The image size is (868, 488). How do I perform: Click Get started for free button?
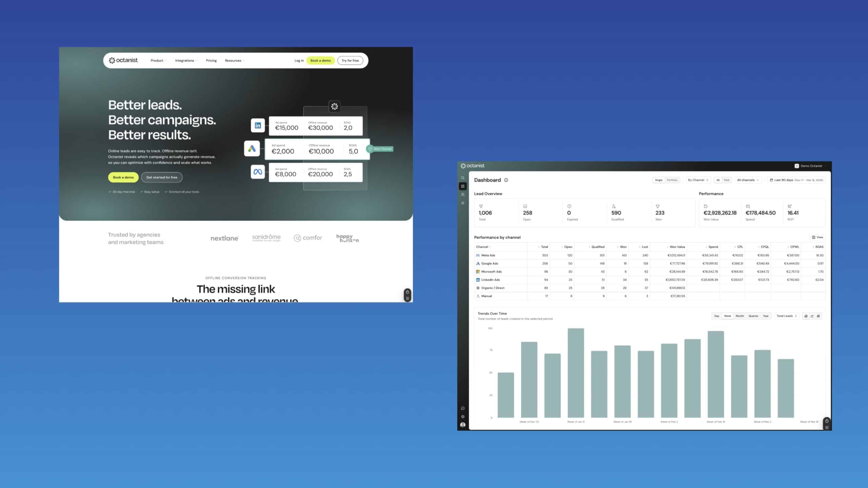pos(161,177)
